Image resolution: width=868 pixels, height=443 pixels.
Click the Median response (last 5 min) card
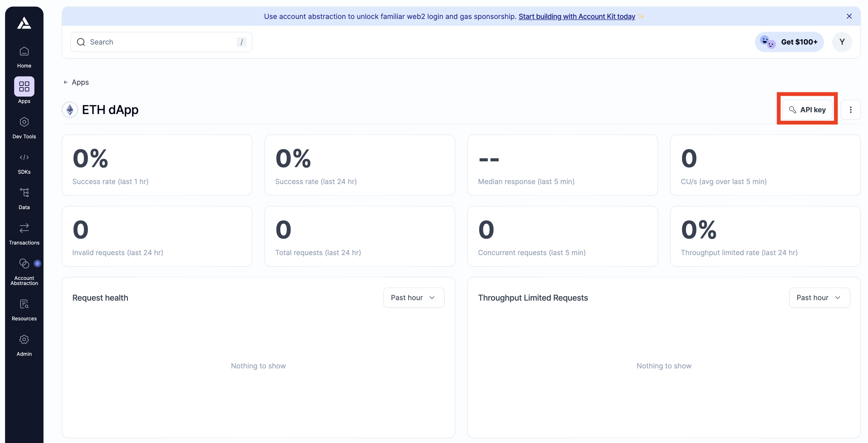[562, 165]
